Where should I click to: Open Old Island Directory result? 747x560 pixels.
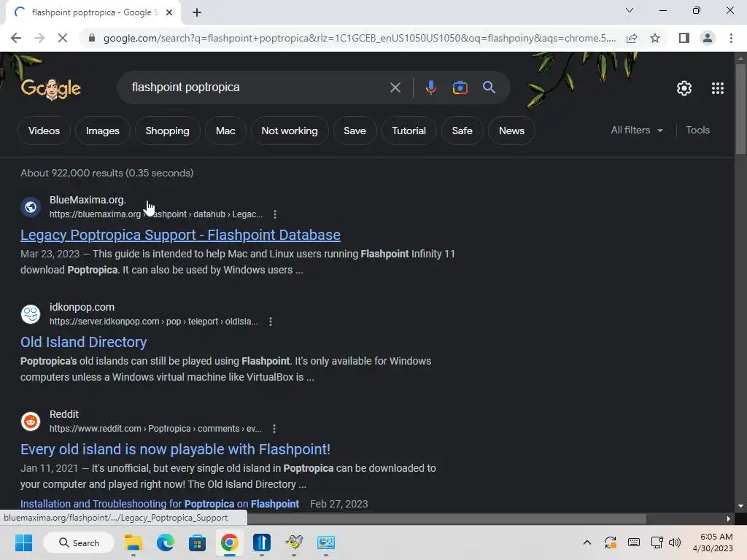click(x=83, y=342)
